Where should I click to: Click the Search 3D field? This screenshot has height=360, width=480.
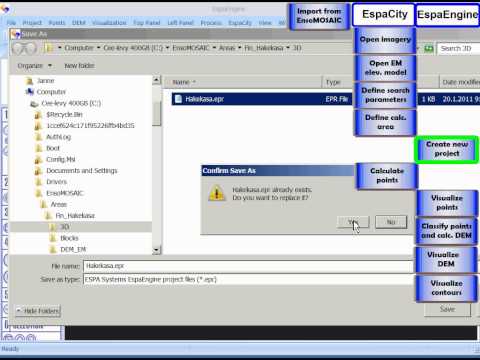coord(459,49)
